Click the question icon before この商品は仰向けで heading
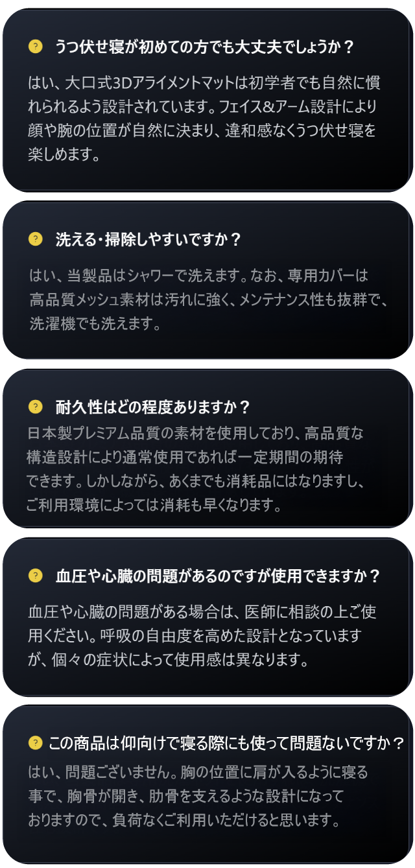This screenshot has width=415, height=868. tap(36, 743)
